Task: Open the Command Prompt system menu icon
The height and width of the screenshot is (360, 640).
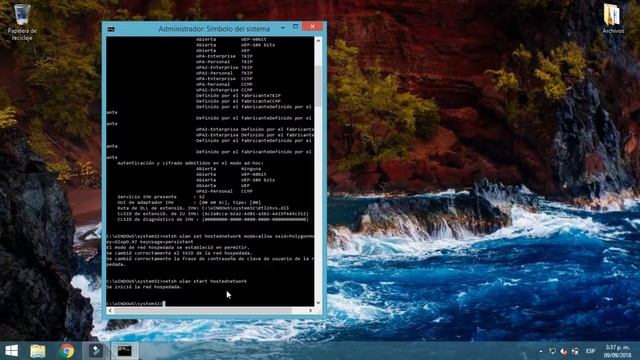Action: (111, 29)
